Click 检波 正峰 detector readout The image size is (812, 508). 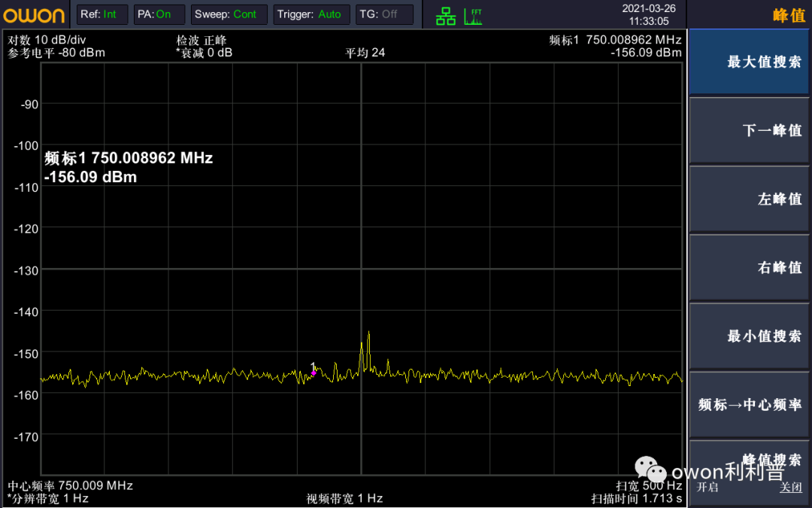201,40
